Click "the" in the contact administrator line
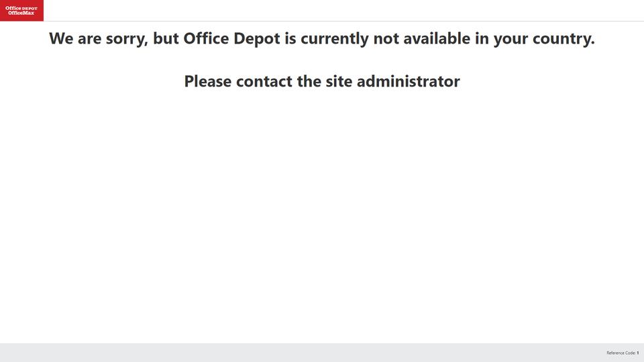This screenshot has height=362, width=644. pos(309,81)
